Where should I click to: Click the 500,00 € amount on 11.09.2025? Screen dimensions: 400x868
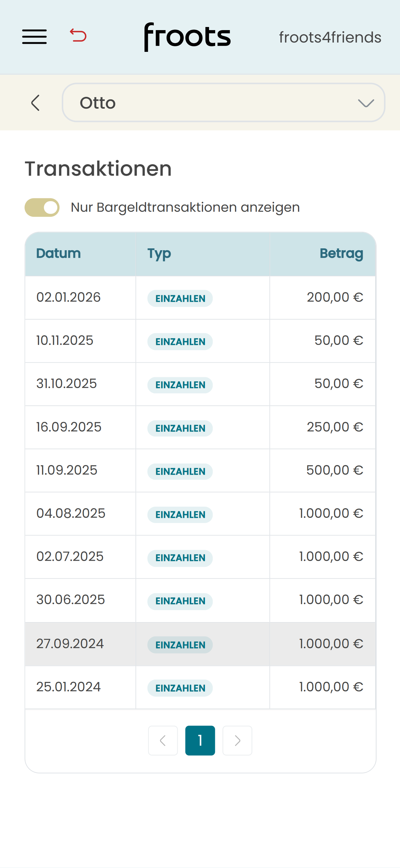(x=335, y=470)
